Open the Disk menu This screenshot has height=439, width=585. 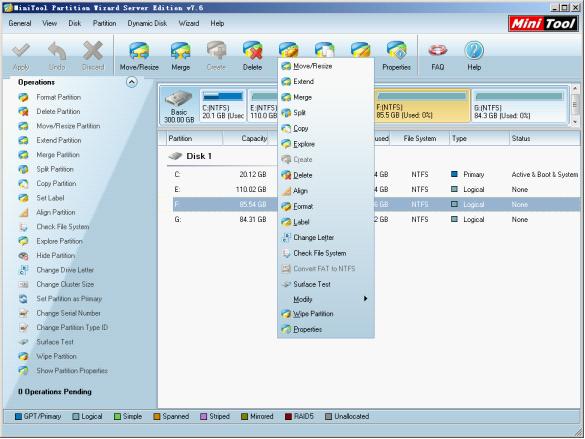[x=75, y=23]
